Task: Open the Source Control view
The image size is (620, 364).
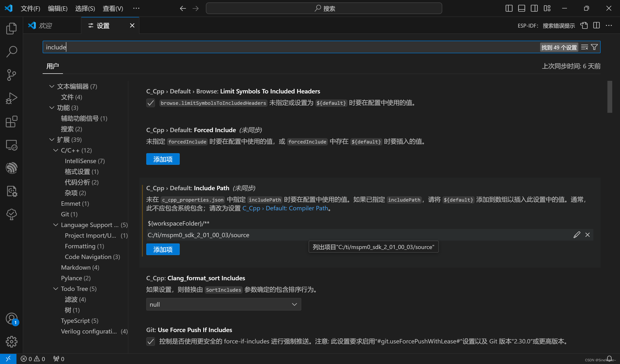Action: (11, 75)
